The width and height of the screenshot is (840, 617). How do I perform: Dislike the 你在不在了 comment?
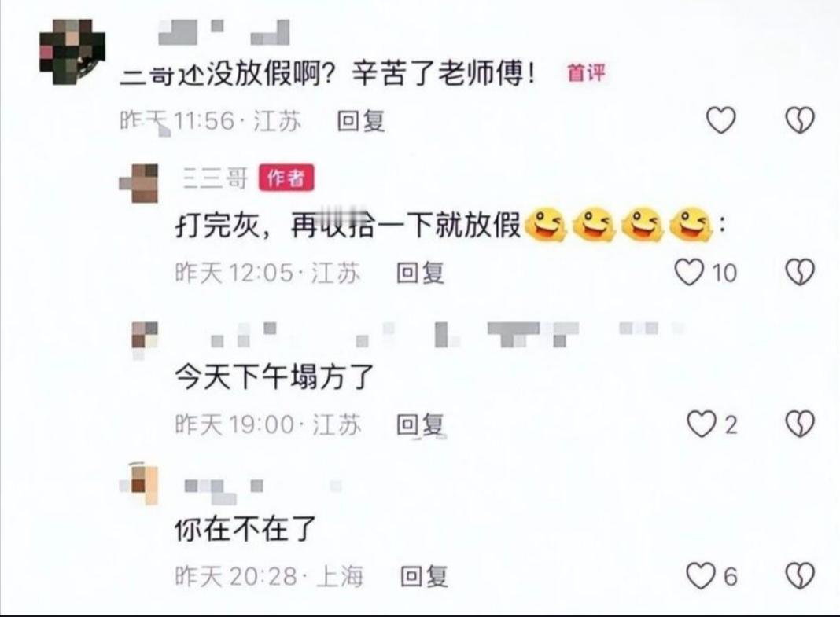point(800,576)
